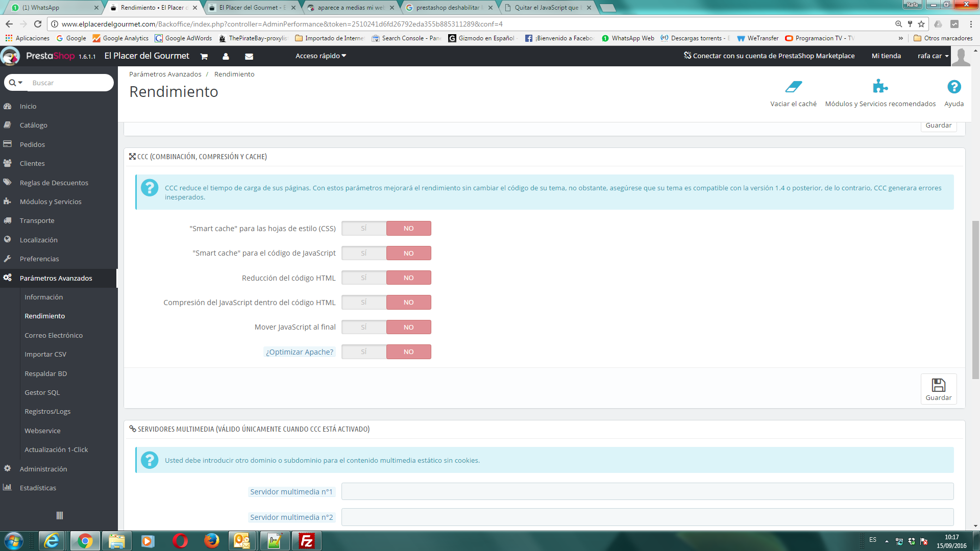Click the Vaciar el caché eraser icon
Image resolution: width=980 pixels, height=551 pixels.
tap(793, 87)
